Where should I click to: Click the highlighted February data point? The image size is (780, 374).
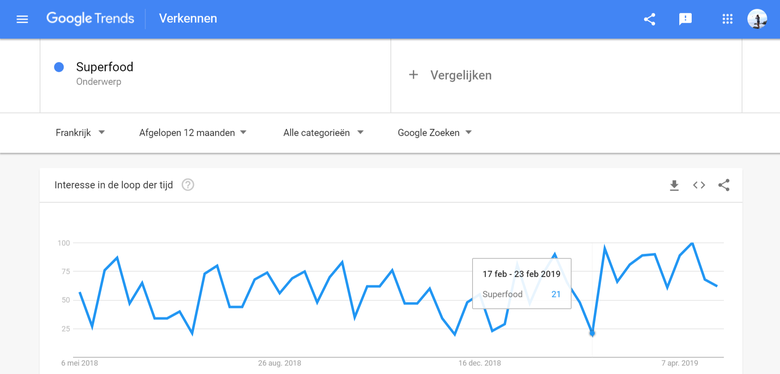point(592,333)
